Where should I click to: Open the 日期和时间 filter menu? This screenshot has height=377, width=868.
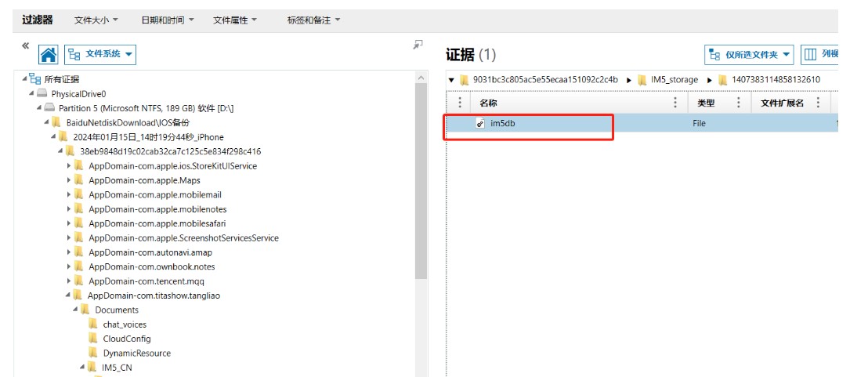[x=168, y=20]
